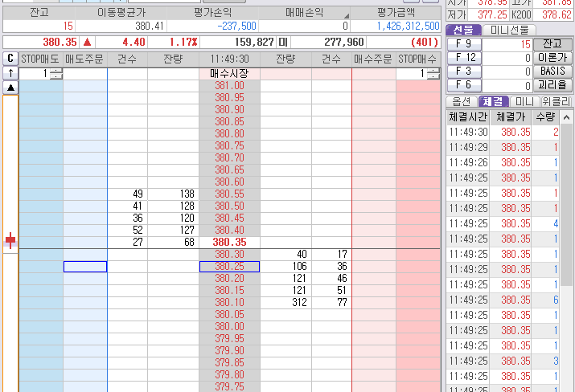Click the 괴리율 button
The image size is (575, 392).
coord(552,85)
